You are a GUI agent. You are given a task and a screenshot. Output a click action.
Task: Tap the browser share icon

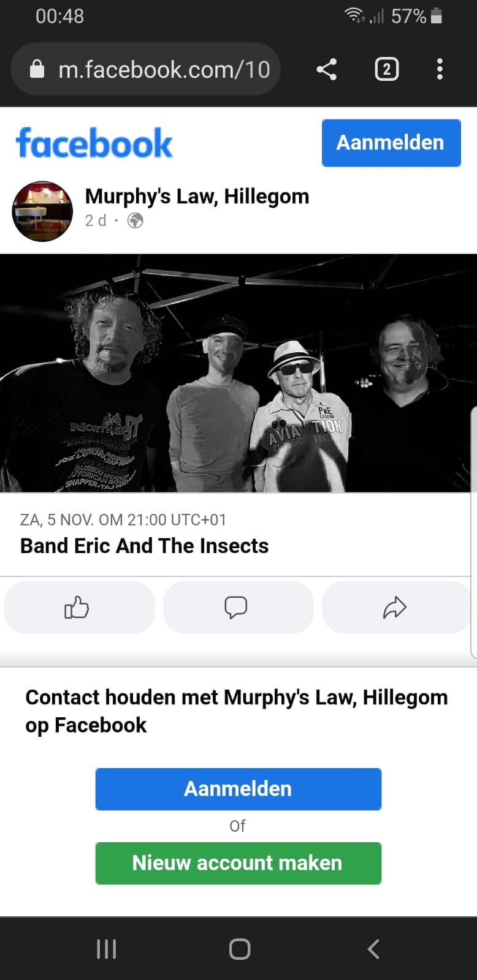327,69
